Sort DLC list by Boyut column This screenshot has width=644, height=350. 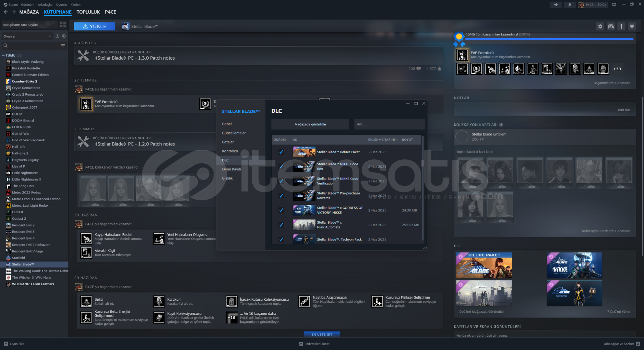[x=407, y=140]
